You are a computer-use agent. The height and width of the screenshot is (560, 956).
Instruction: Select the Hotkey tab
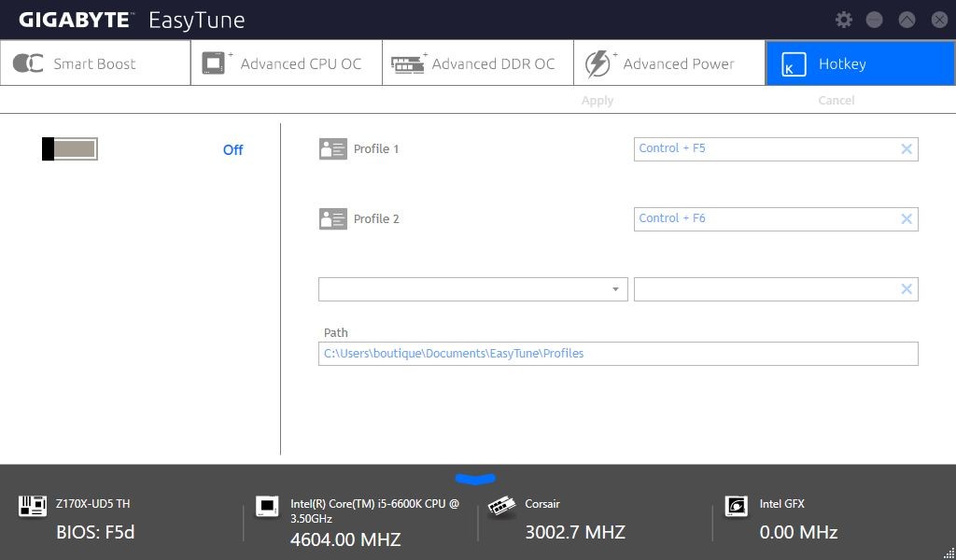pyautogui.click(x=860, y=63)
